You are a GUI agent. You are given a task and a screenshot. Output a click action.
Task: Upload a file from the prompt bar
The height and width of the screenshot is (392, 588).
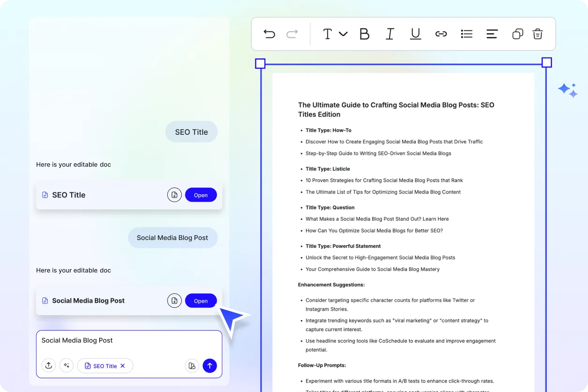pyautogui.click(x=49, y=365)
